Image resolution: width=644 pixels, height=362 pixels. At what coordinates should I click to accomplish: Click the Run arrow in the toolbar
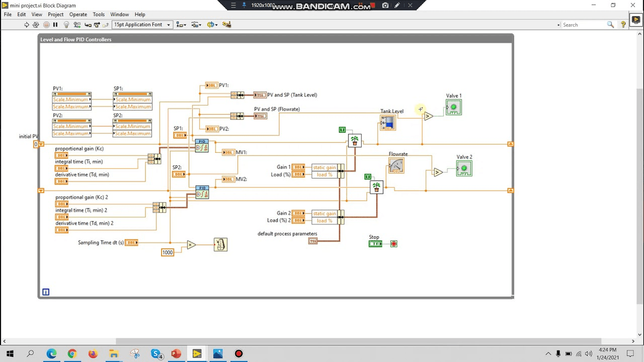tap(27, 25)
